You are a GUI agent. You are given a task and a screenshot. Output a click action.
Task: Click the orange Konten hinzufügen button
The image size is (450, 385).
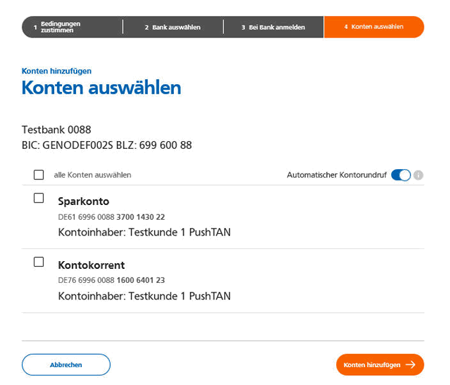click(380, 365)
